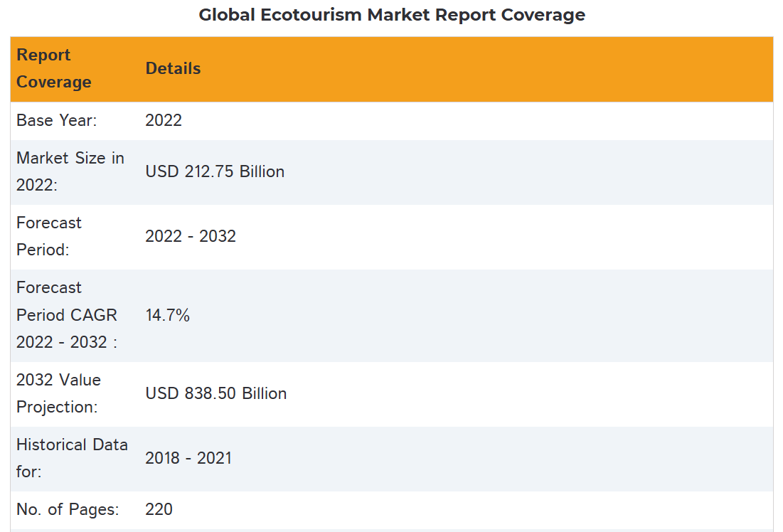Select the Market Size in 2022 label
The width and height of the screenshot is (783, 532).
(70, 171)
